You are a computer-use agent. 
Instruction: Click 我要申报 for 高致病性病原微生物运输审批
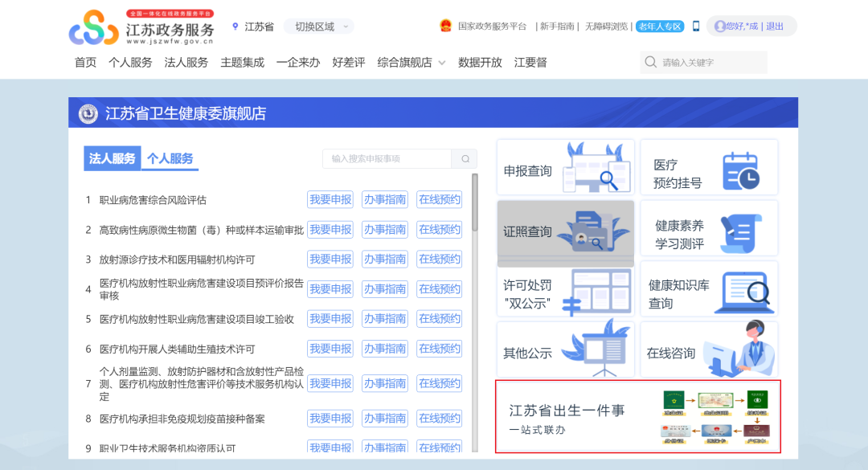tap(330, 230)
